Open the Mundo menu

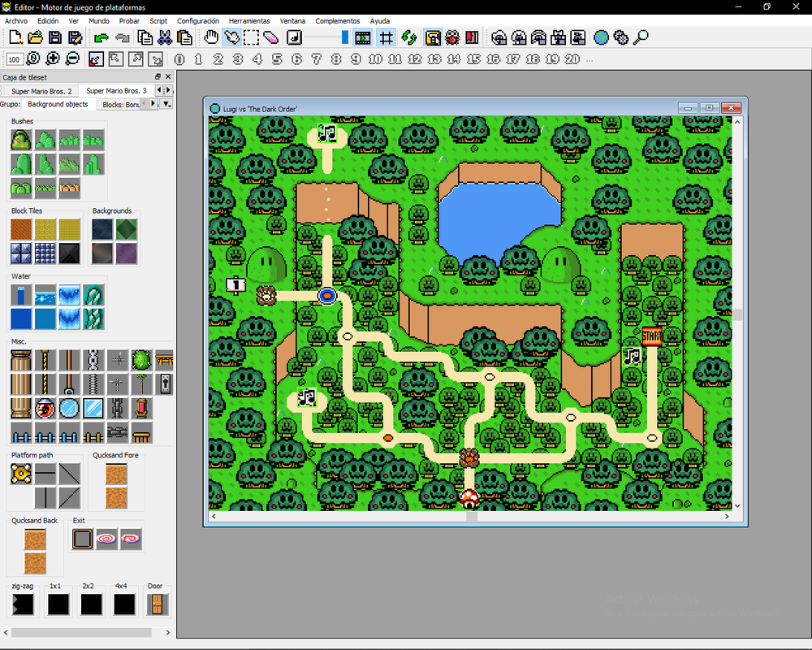(99, 21)
